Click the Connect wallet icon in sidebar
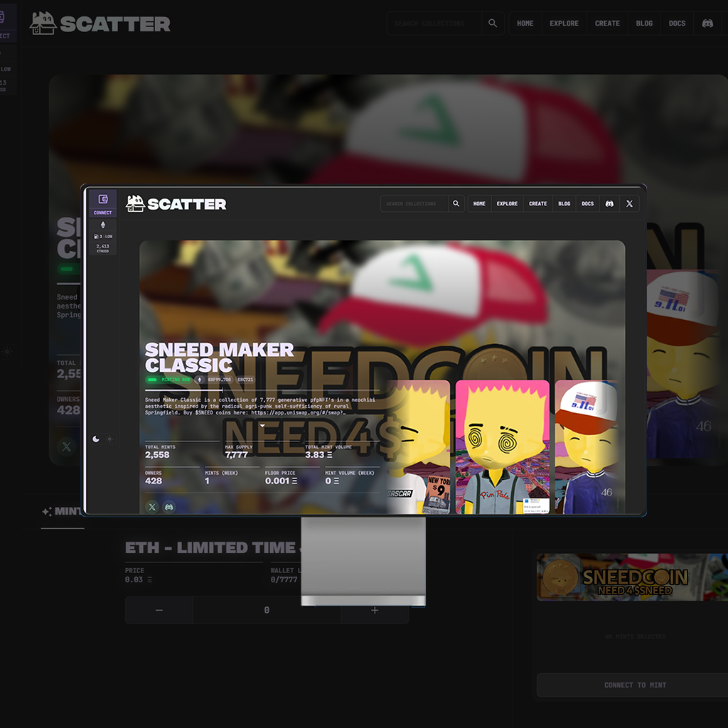This screenshot has width=728, height=728. point(102,200)
